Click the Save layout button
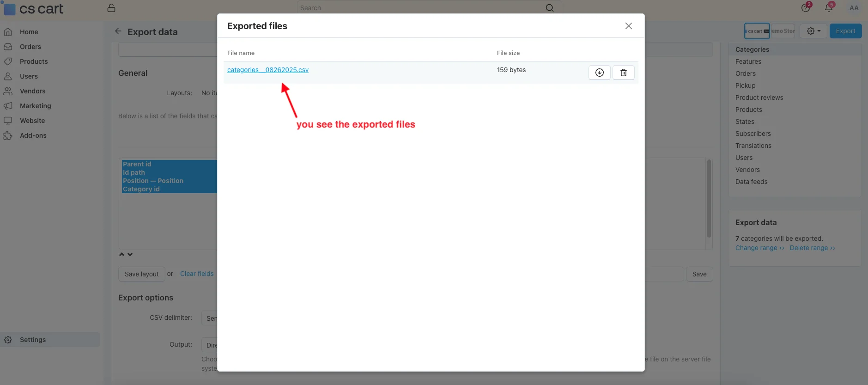 coord(141,274)
